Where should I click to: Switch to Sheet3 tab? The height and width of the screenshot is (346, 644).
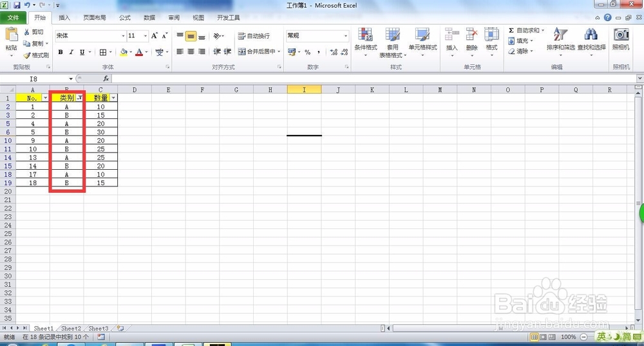98,329
